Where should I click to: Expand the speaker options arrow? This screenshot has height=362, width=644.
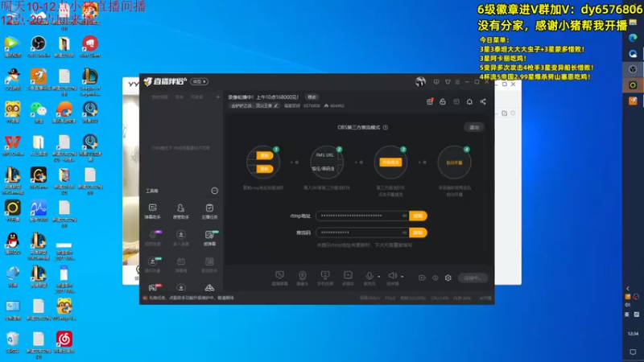coord(402,277)
